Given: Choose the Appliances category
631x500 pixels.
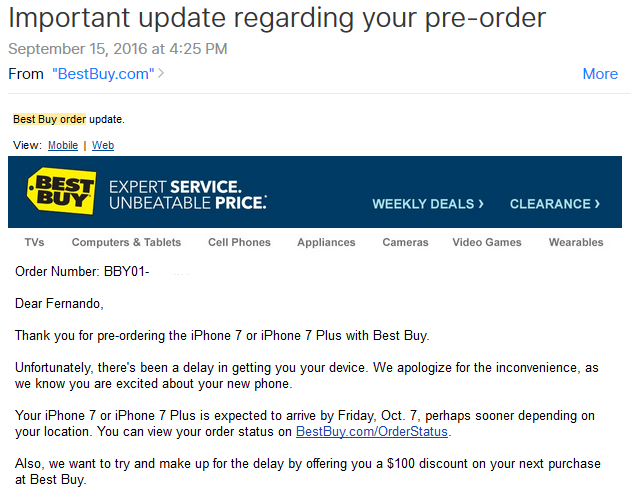Looking at the screenshot, I should coord(326,242).
